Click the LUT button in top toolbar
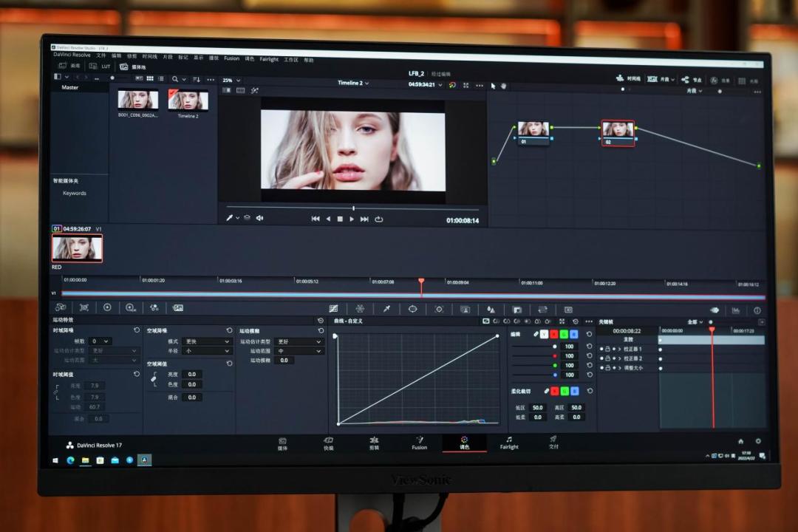798x532 pixels. tap(100, 66)
